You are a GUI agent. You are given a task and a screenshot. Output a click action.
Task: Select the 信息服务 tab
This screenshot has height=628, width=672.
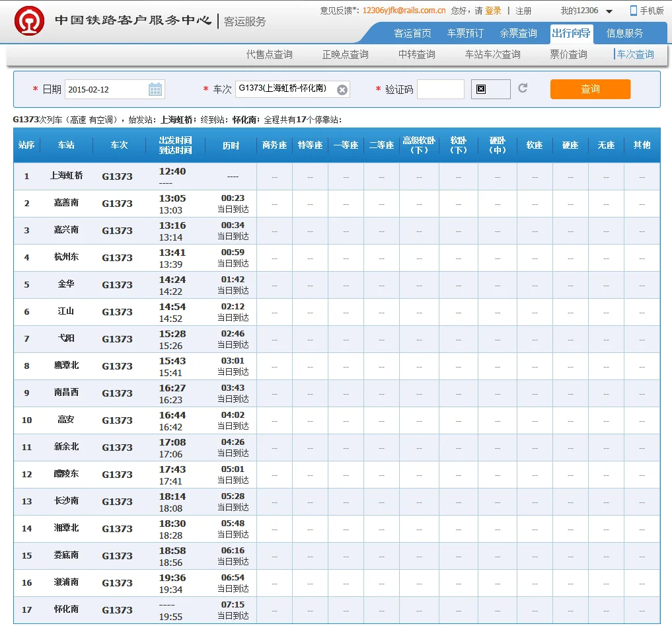pos(624,33)
